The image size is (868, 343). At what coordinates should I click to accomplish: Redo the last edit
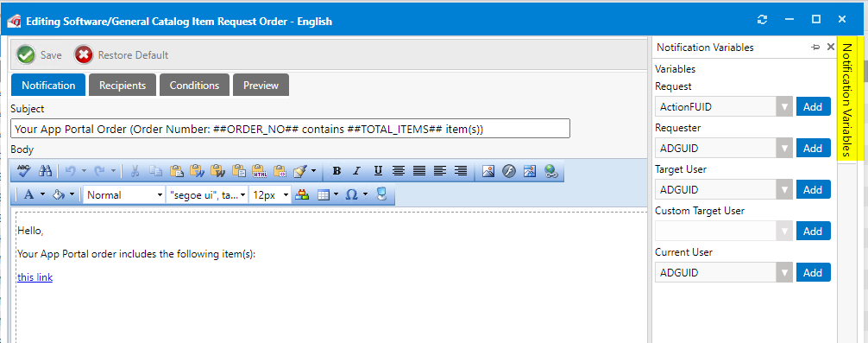(x=99, y=171)
